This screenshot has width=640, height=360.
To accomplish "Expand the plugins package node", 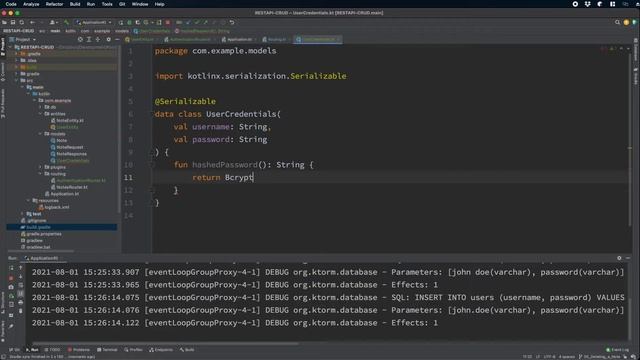I will pyautogui.click(x=40, y=167).
